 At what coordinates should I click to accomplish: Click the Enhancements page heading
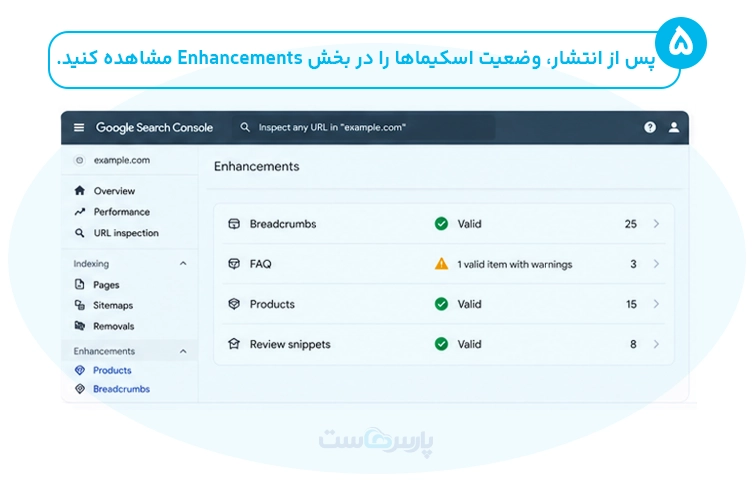tap(257, 166)
